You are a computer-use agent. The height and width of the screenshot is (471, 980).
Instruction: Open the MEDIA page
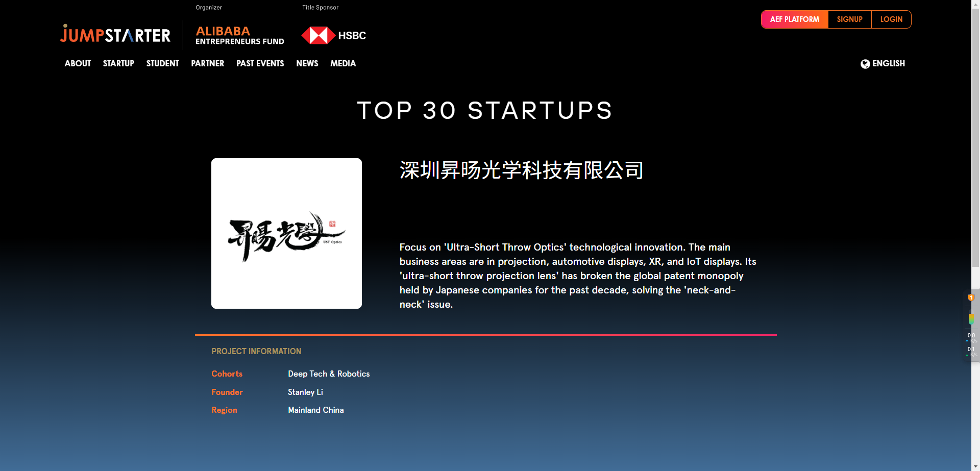click(x=343, y=63)
